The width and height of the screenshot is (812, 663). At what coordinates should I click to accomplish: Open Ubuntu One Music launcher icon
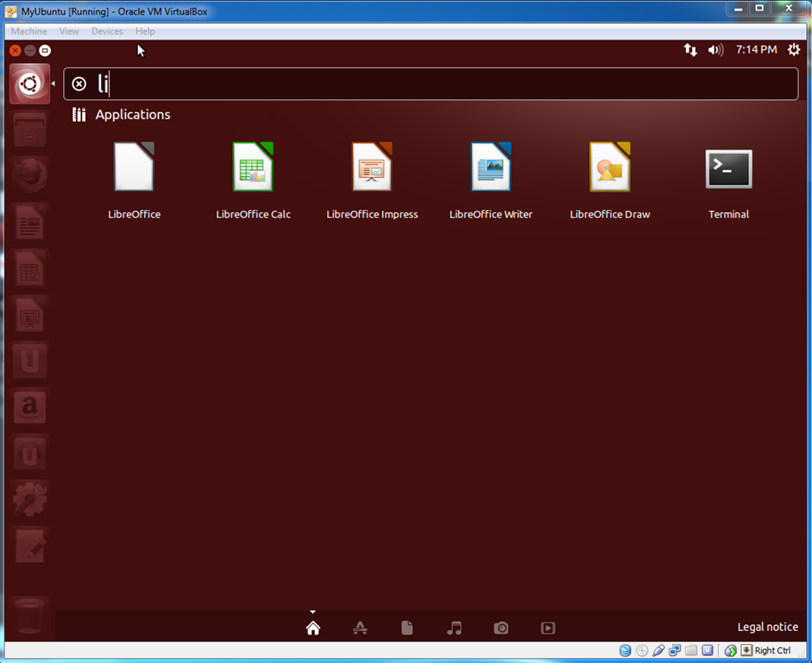29,453
